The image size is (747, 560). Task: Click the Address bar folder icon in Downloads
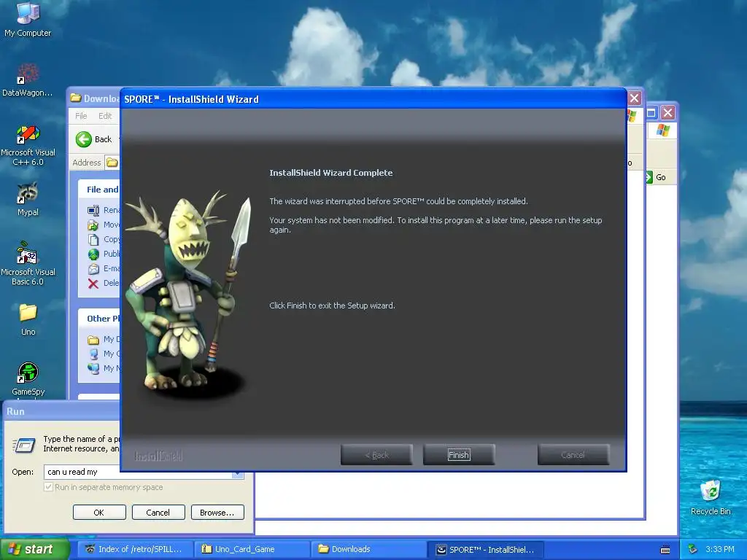[112, 163]
